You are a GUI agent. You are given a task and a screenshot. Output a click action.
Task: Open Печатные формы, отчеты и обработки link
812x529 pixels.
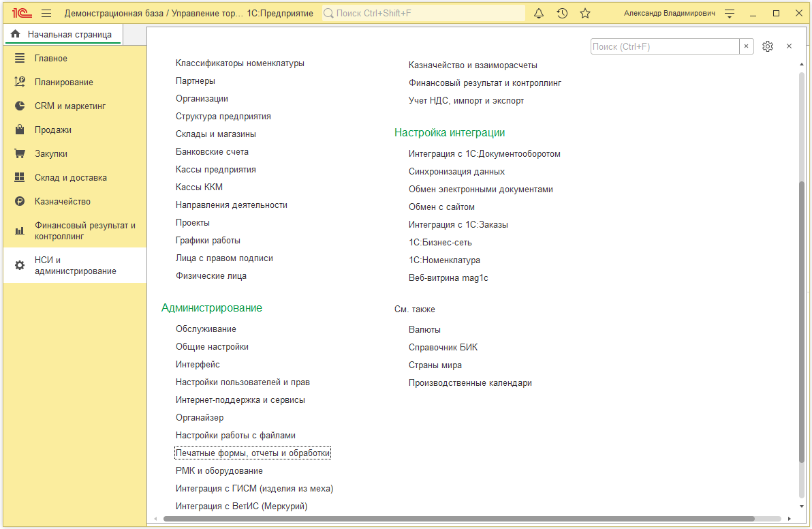pyautogui.click(x=253, y=453)
